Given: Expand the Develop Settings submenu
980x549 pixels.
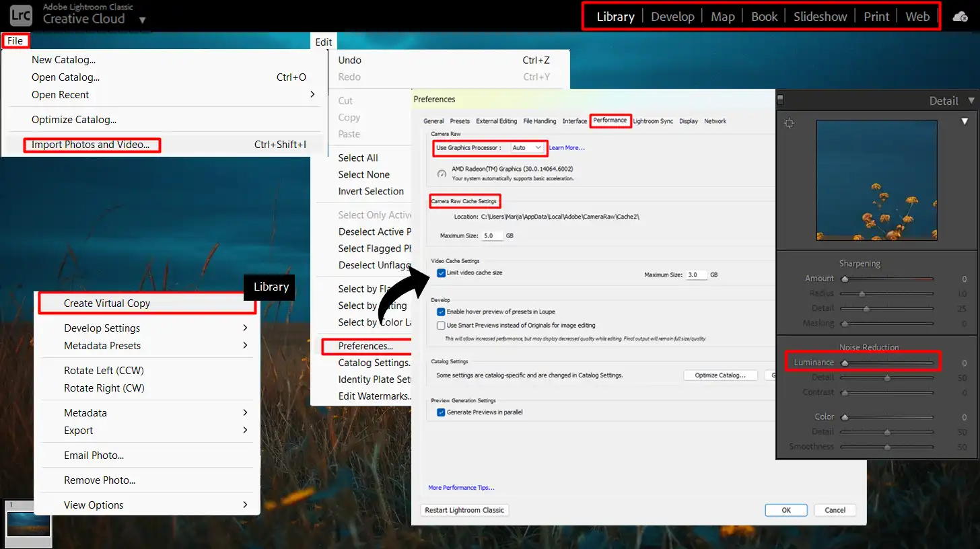Looking at the screenshot, I should [x=245, y=328].
